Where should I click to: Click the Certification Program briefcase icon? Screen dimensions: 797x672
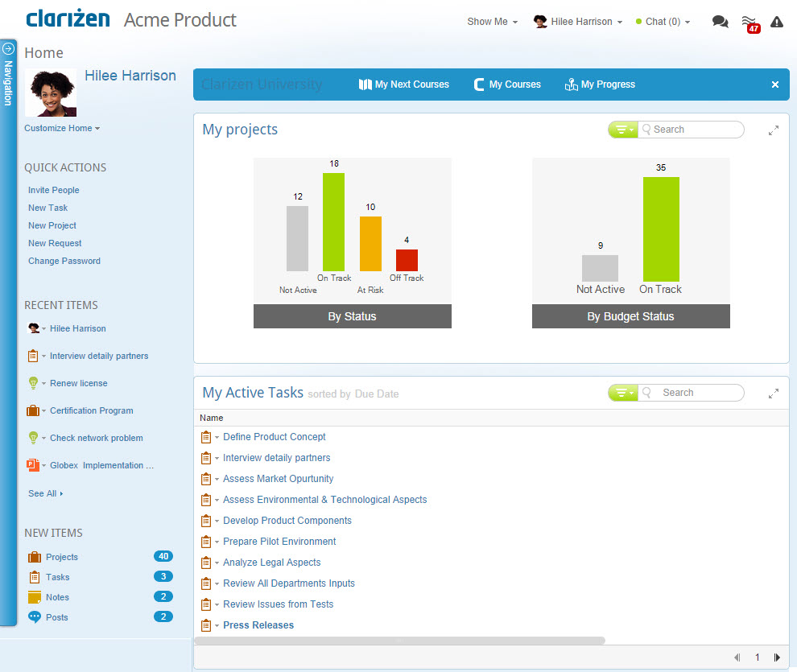pyautogui.click(x=33, y=410)
